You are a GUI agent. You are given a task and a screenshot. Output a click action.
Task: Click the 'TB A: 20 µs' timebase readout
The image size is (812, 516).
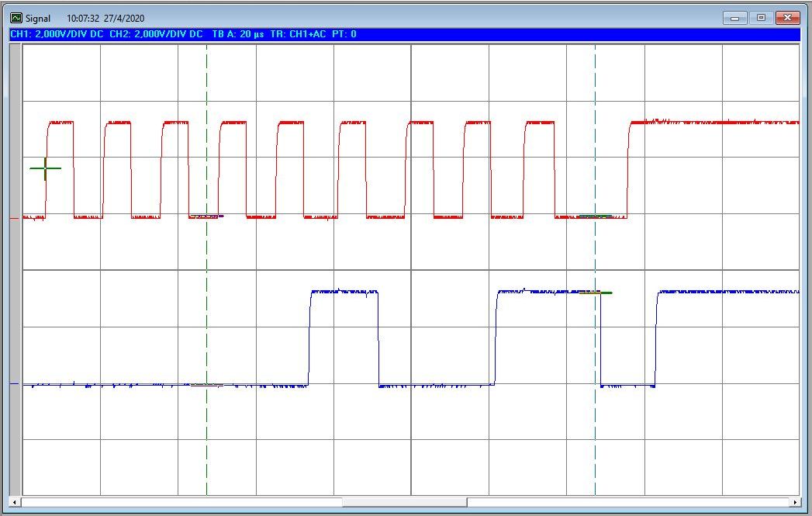[237, 34]
